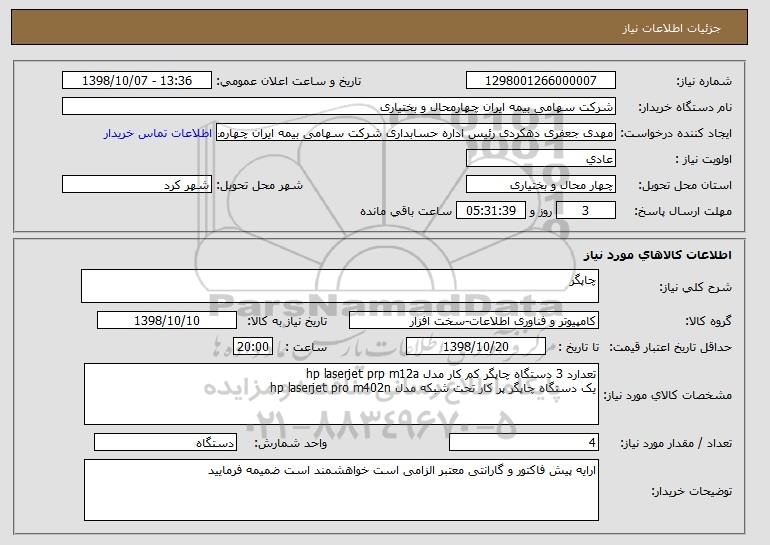Screen dimensions: 770x545
Task: Click the price validity date 1398/10/20
Action: coord(476,347)
